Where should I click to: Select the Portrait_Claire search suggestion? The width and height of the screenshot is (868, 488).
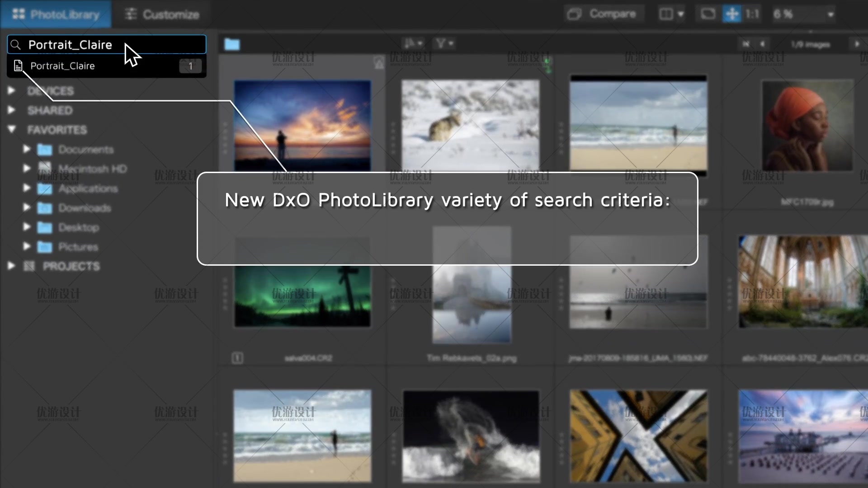(x=63, y=66)
